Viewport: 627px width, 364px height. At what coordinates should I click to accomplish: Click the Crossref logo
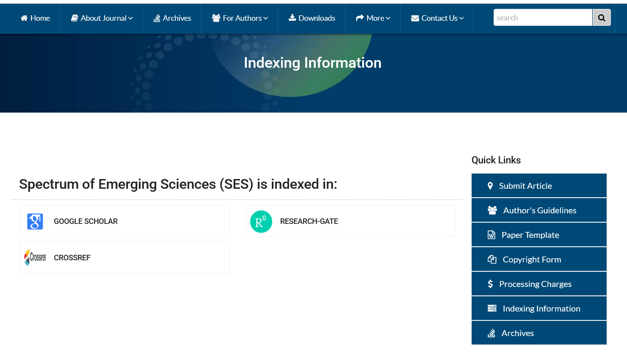pos(35,257)
